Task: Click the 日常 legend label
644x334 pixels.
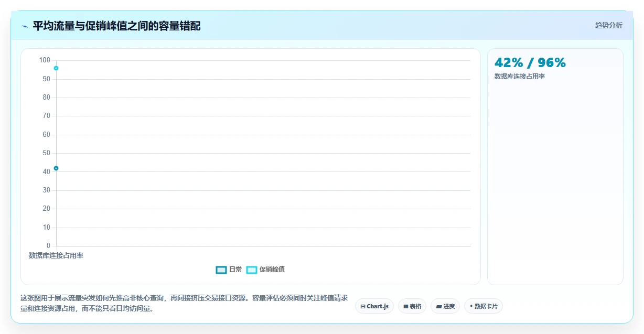Action: [x=235, y=270]
